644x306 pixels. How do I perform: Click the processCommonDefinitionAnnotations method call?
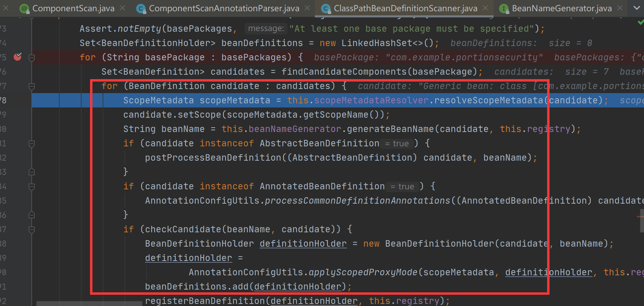click(357, 201)
